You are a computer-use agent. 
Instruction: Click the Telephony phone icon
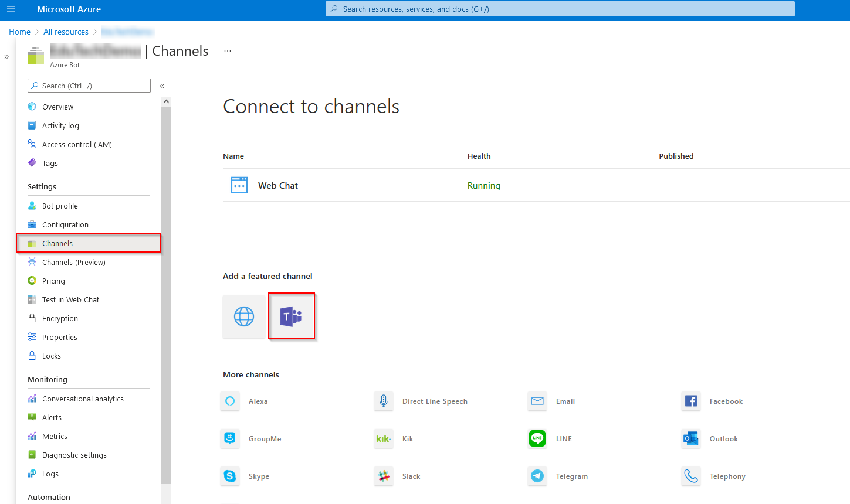691,476
